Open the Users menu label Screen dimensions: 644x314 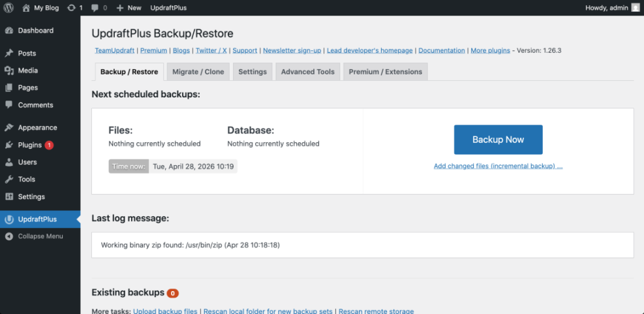tap(27, 163)
